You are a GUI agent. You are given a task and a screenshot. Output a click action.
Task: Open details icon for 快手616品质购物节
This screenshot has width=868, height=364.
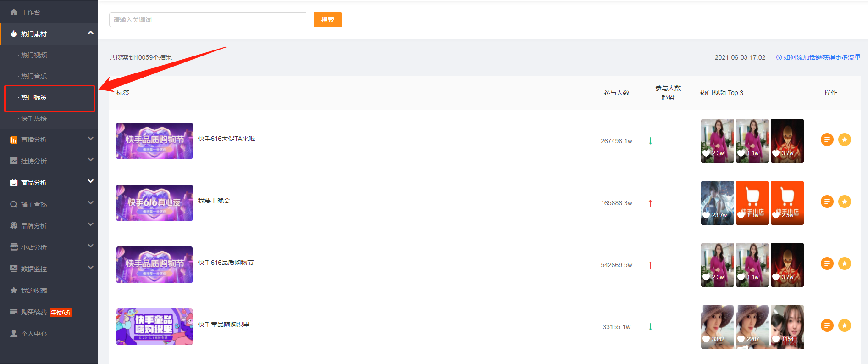tap(827, 263)
